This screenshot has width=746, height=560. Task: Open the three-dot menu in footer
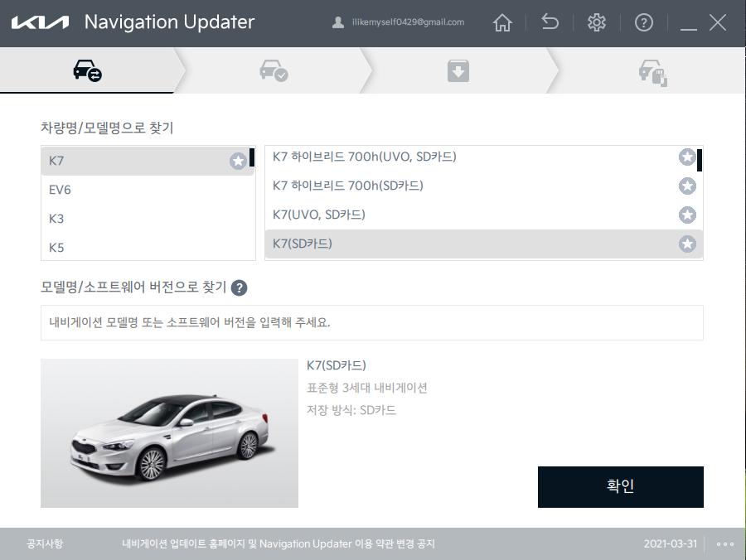[724, 544]
